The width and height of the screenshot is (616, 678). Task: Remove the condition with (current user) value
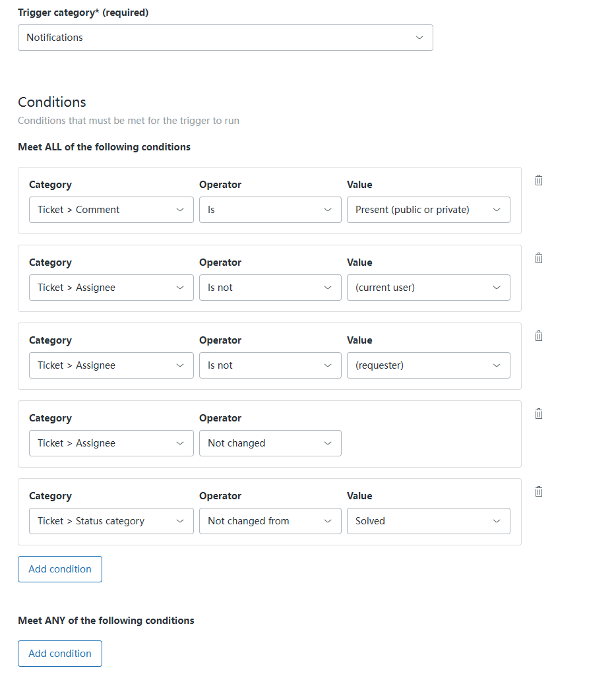coord(539,258)
